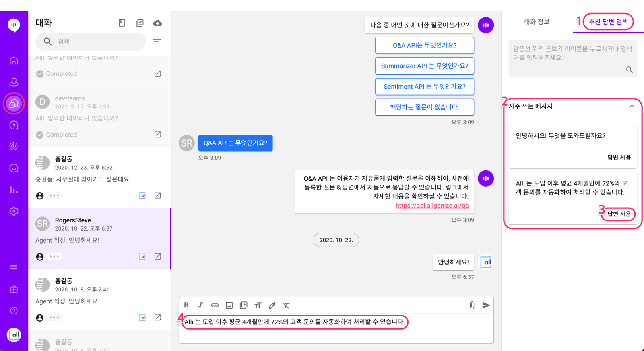Open dev-teams conversation in new window
This screenshot has height=351, width=644.
(x=158, y=134)
